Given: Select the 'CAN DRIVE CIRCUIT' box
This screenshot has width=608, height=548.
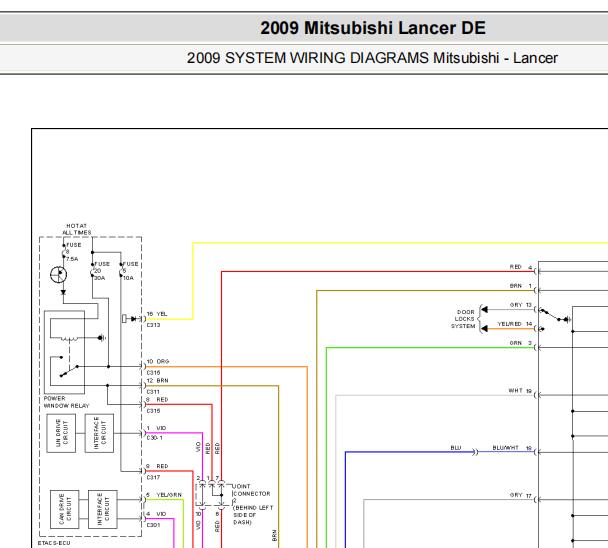Looking at the screenshot, I should point(64,509).
